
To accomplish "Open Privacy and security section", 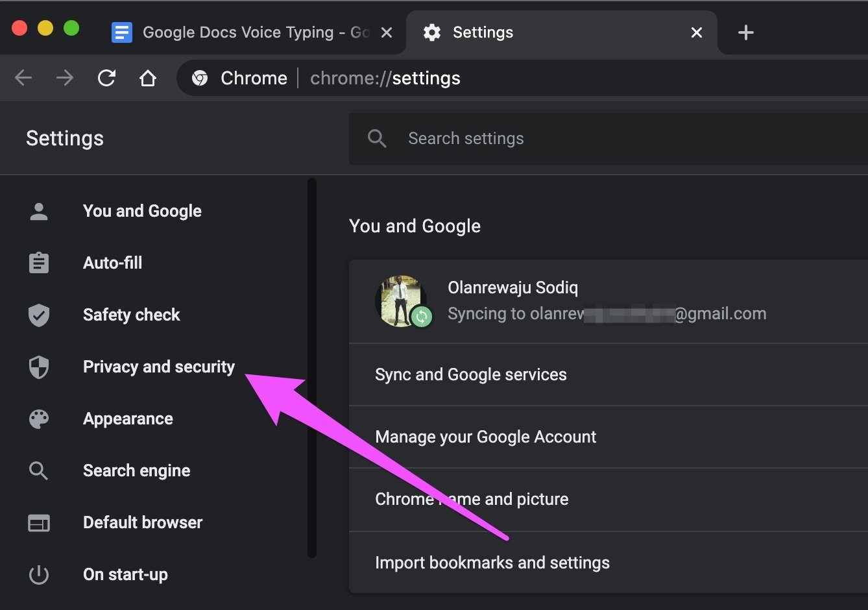I will coord(159,367).
